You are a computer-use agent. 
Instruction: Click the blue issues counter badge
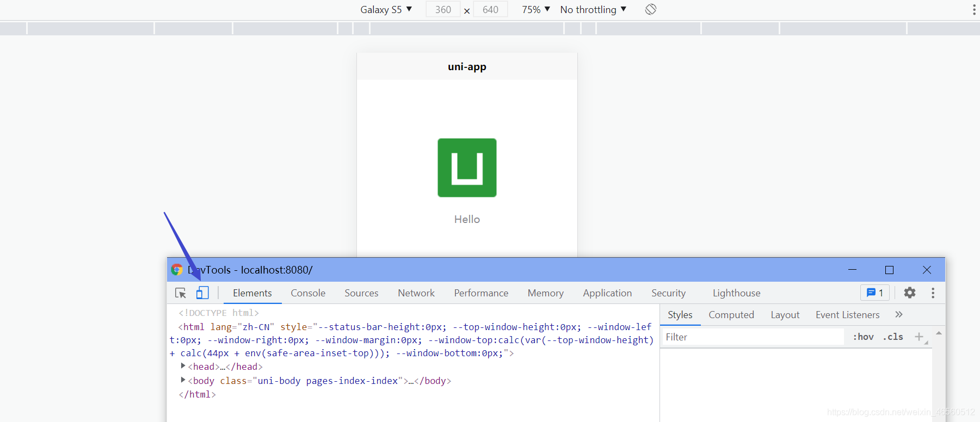875,293
